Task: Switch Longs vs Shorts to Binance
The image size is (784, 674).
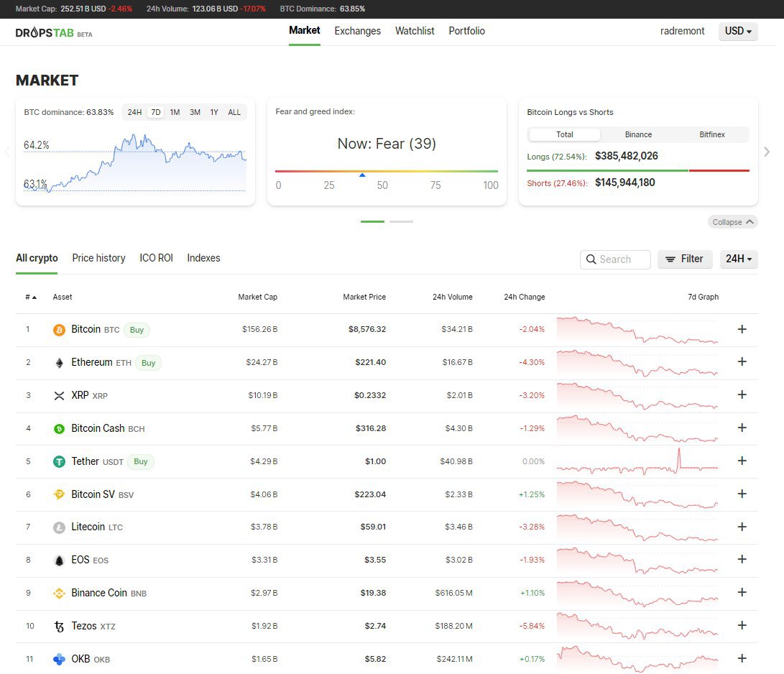Action: 638,134
